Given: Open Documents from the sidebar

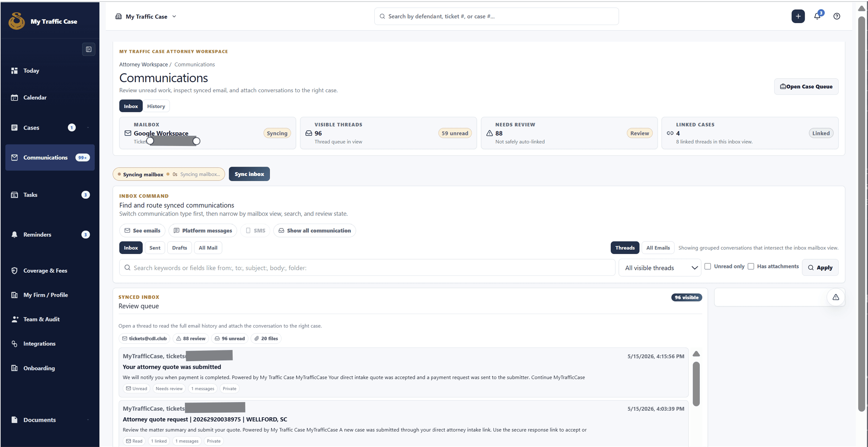Looking at the screenshot, I should coord(39,420).
